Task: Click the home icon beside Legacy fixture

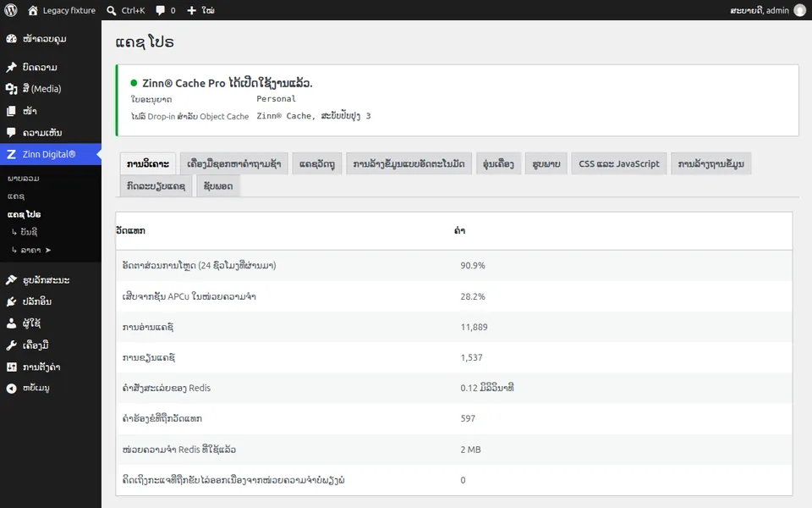Action: tap(33, 10)
